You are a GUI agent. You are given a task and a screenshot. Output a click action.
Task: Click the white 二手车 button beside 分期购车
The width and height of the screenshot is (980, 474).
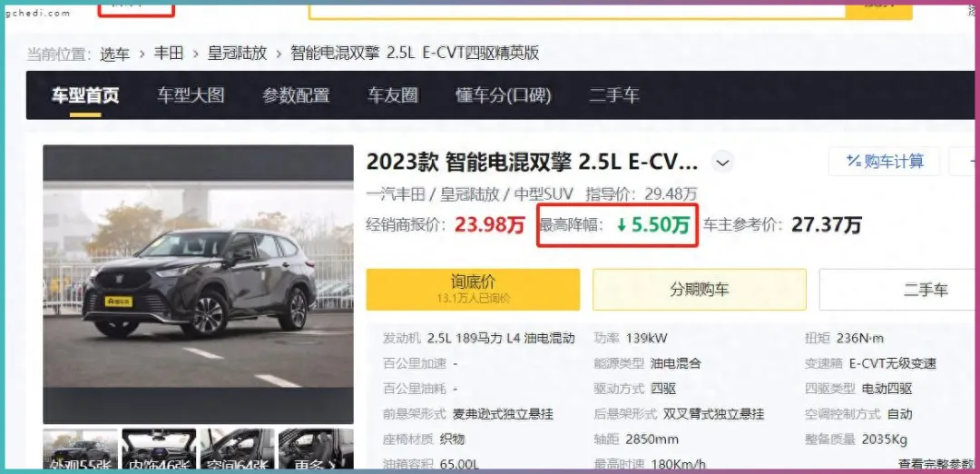(898, 289)
